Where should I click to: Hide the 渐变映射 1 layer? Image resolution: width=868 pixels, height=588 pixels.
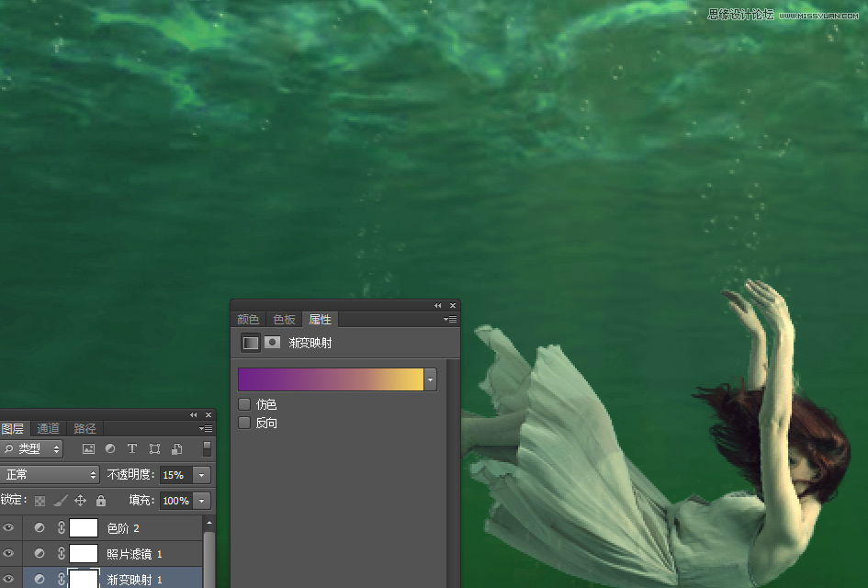[8, 579]
